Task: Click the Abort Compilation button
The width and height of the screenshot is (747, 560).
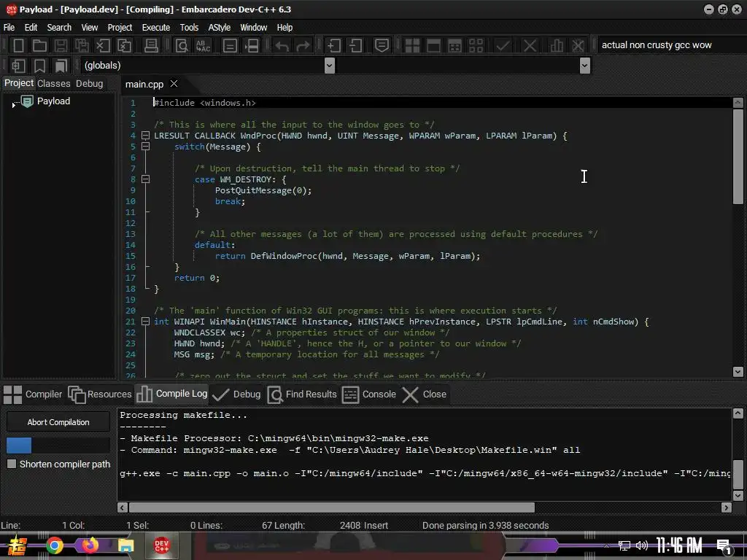Action: 58,422
